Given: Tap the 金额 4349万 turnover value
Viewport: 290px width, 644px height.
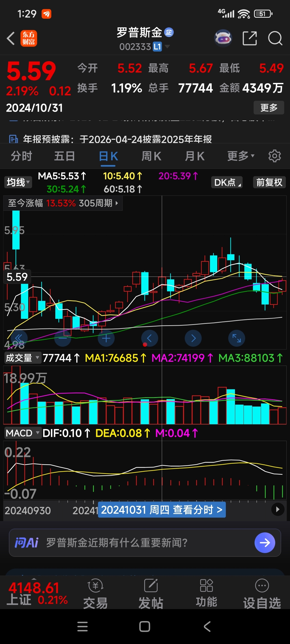Looking at the screenshot, I should point(252,88).
